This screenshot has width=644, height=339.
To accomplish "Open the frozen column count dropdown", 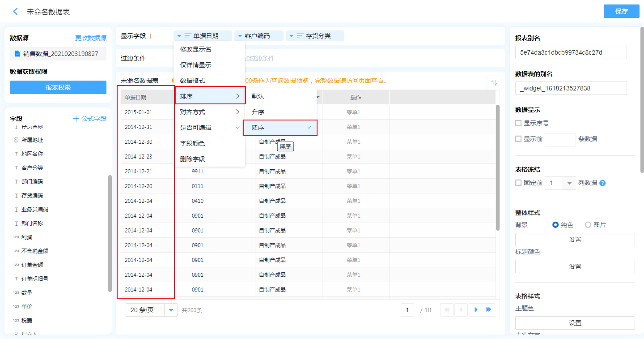I will (x=569, y=183).
